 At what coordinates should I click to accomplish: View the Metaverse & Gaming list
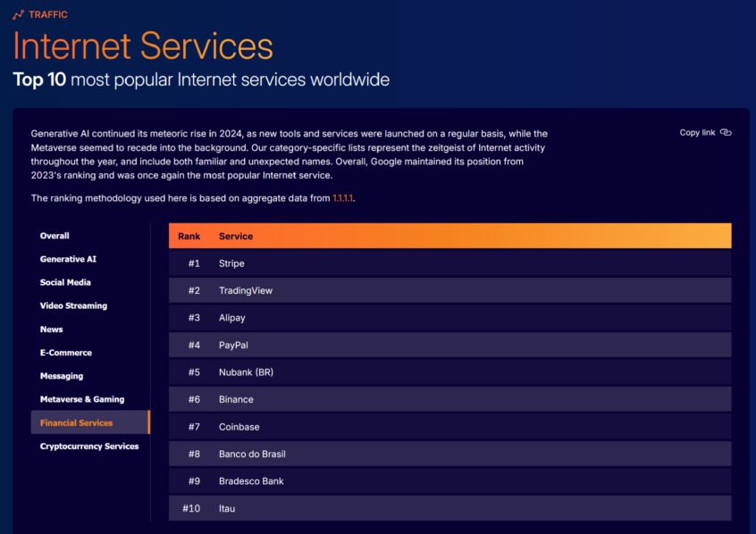82,399
